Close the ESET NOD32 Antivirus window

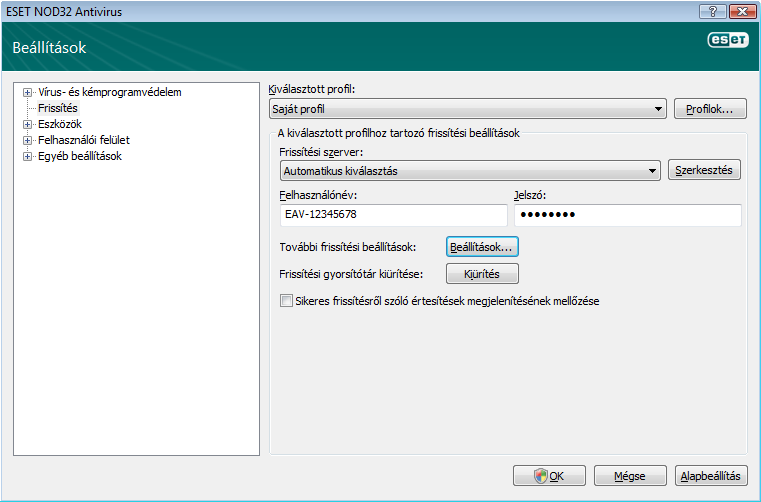pyautogui.click(x=742, y=11)
